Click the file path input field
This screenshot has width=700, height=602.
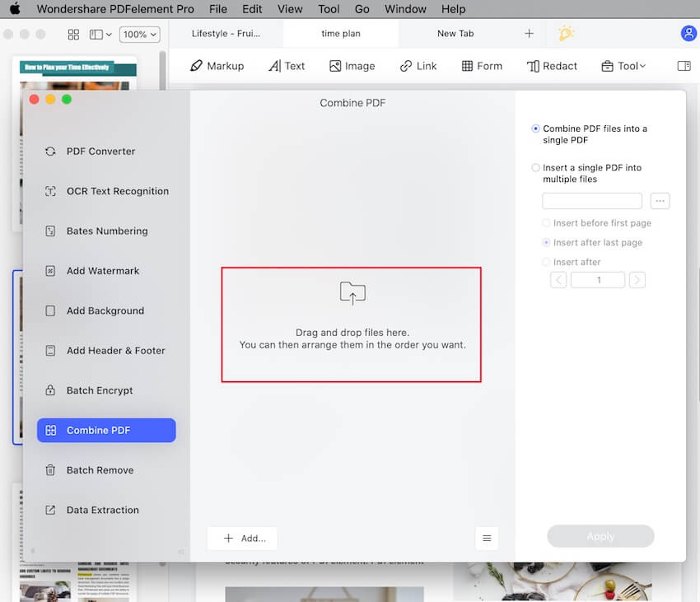[592, 201]
